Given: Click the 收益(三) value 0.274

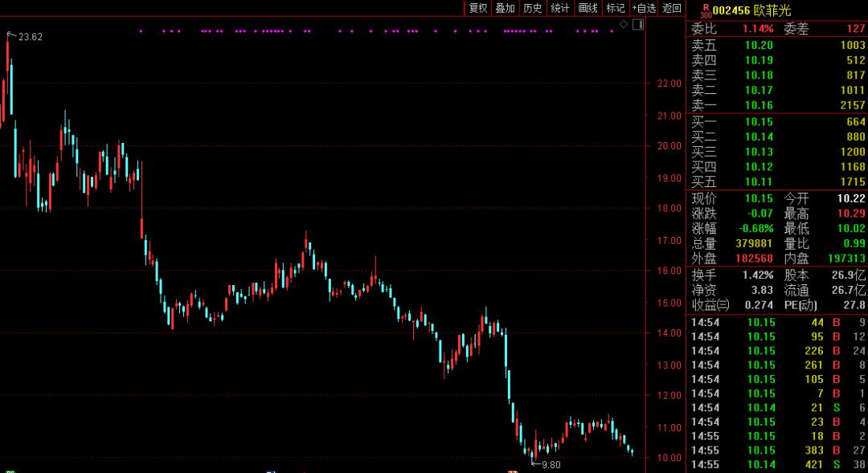Looking at the screenshot, I should coord(759,305).
